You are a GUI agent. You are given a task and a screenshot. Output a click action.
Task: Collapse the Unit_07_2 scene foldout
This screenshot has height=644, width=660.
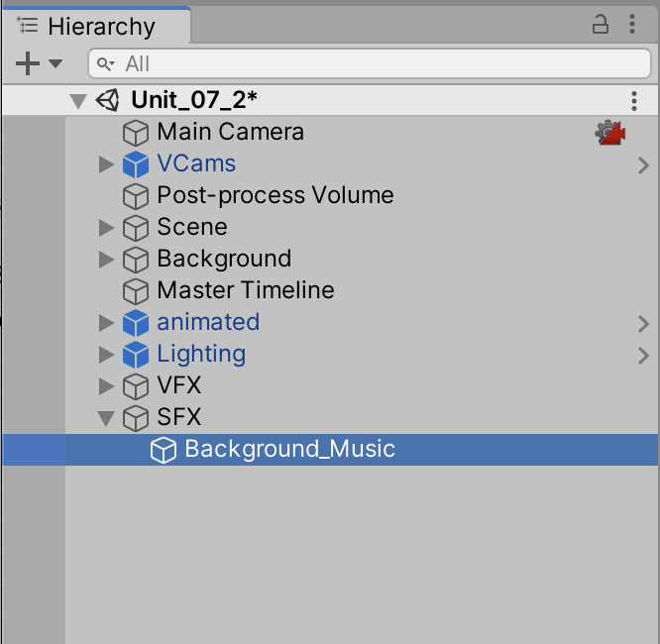(x=77, y=100)
